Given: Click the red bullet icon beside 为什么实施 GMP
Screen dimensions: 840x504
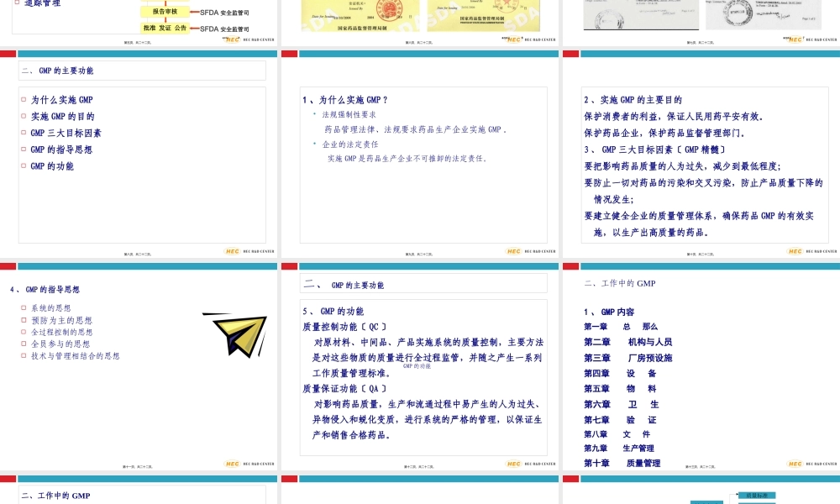Looking at the screenshot, I should pyautogui.click(x=24, y=100).
